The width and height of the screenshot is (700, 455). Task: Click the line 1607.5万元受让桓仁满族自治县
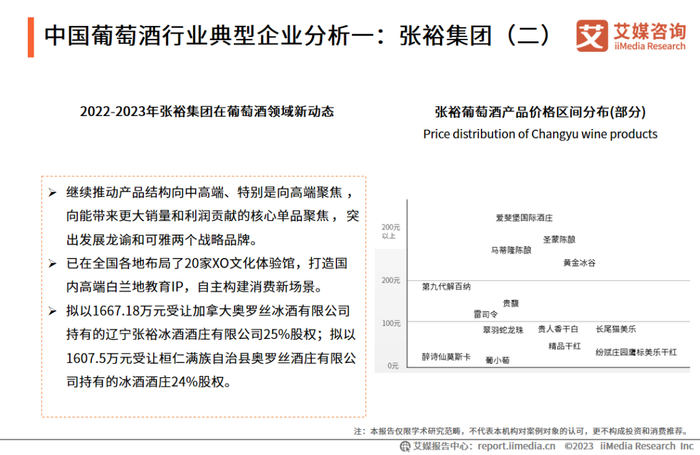click(211, 358)
